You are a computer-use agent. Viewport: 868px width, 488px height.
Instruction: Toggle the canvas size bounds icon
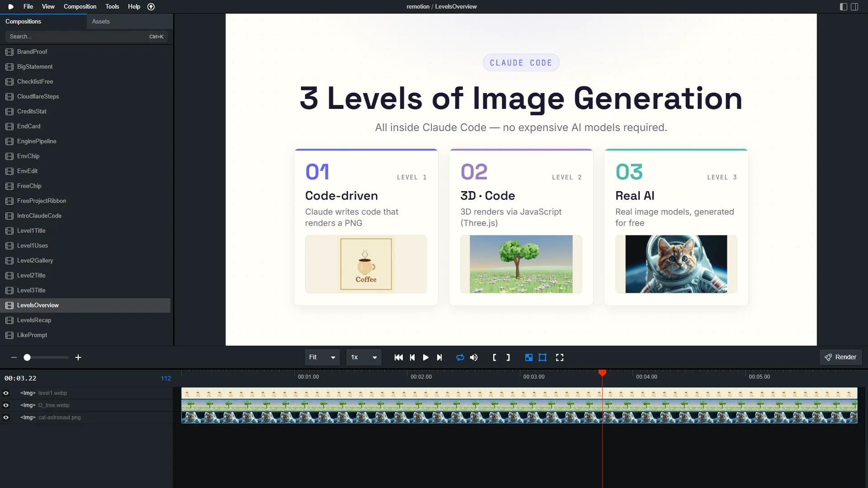[542, 357]
